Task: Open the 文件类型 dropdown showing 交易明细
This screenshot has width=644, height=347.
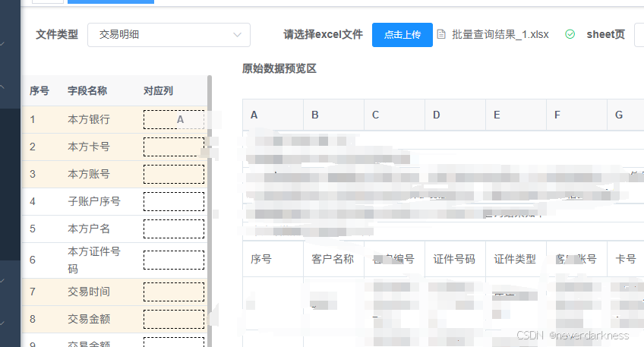Action: (169, 35)
